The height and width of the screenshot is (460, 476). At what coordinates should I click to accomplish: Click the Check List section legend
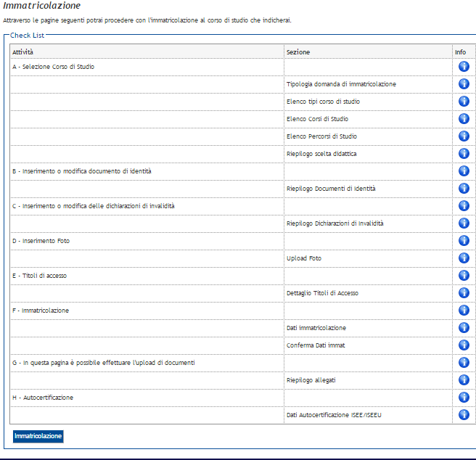tap(27, 36)
